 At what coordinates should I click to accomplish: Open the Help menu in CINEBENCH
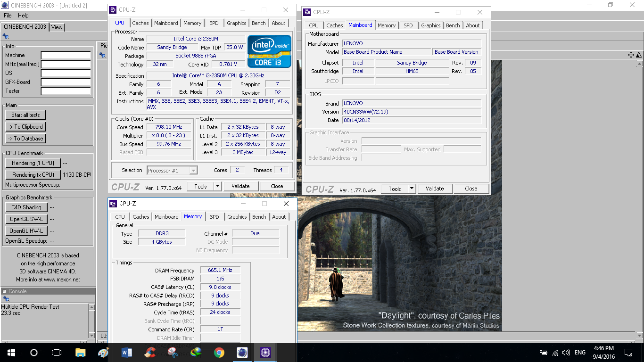click(23, 16)
